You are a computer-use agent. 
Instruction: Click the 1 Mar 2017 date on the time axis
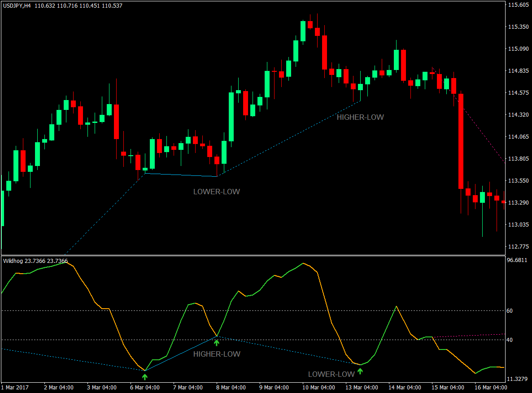point(14,388)
